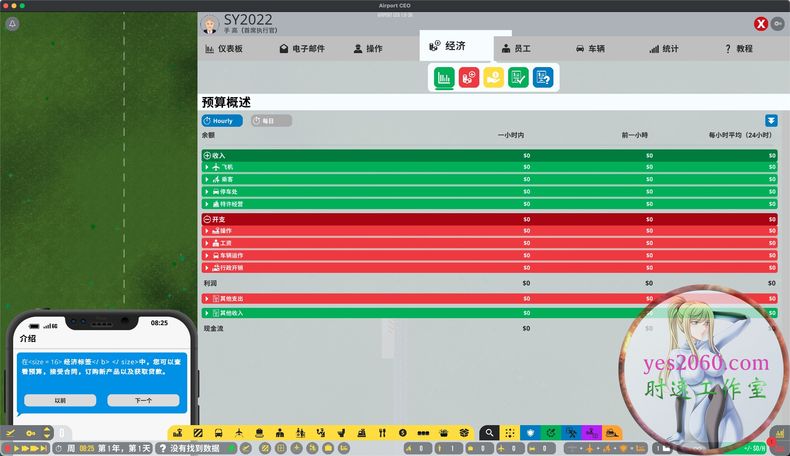This screenshot has width=790, height=456.
Task: Click the magnifier search icon in bottom toolbar
Action: (x=488, y=433)
